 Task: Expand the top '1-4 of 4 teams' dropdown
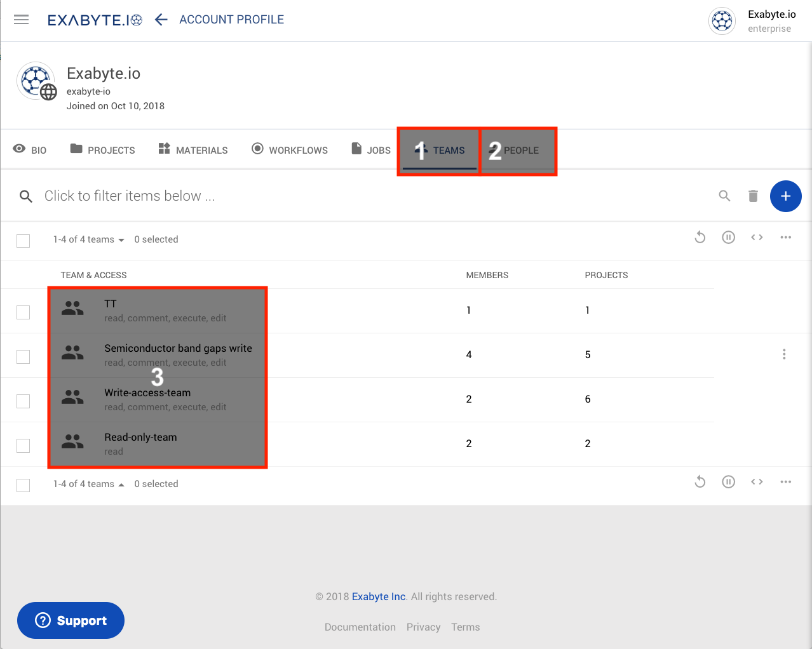pyautogui.click(x=89, y=239)
